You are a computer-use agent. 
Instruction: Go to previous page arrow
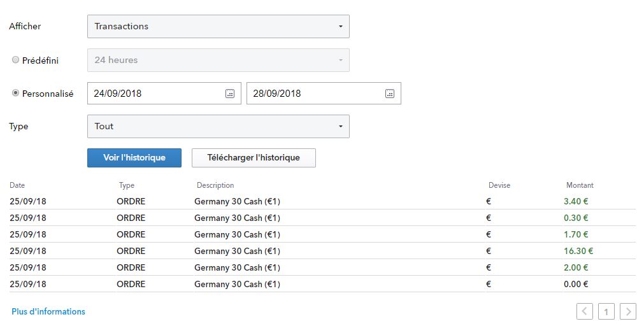585,311
